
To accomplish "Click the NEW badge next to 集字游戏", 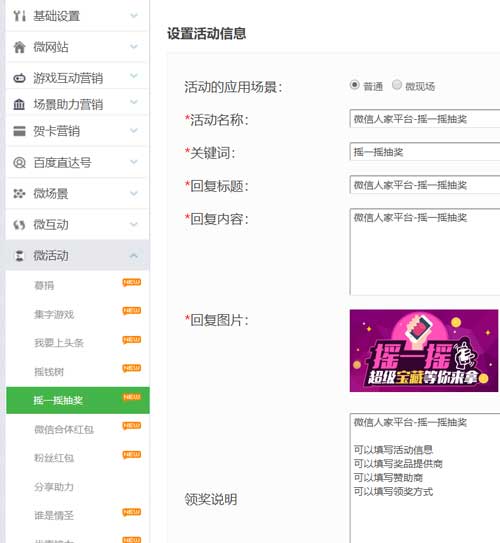I will pyautogui.click(x=132, y=311).
